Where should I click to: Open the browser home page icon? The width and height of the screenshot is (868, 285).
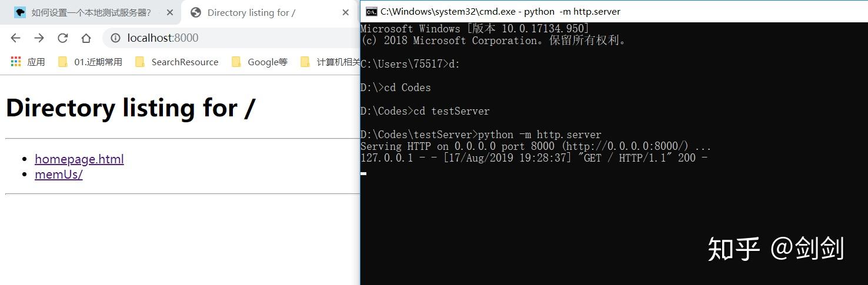click(86, 38)
